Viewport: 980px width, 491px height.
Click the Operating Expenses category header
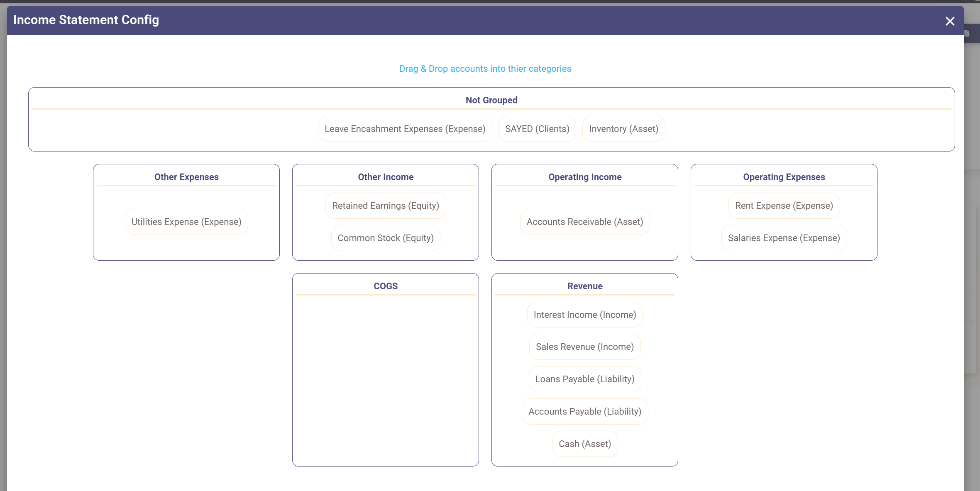pyautogui.click(x=784, y=177)
